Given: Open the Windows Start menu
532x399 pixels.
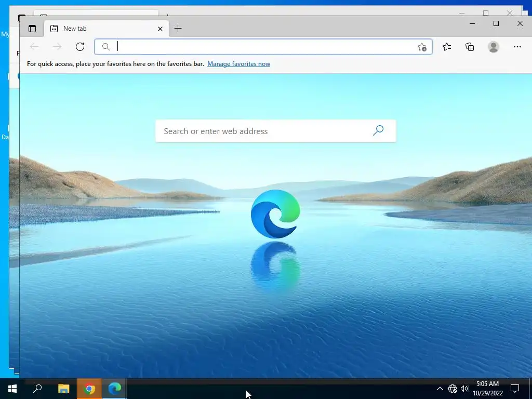Looking at the screenshot, I should pos(12,389).
